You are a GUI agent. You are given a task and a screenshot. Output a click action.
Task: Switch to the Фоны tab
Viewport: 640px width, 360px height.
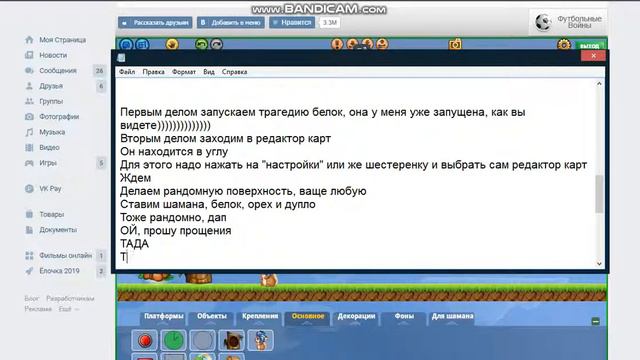pos(404,316)
